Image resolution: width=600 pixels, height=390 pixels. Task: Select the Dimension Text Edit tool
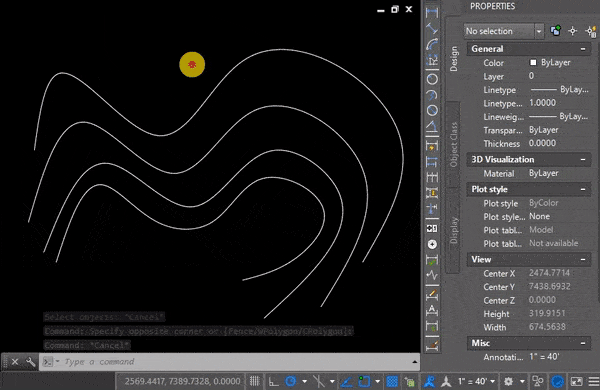click(x=432, y=310)
